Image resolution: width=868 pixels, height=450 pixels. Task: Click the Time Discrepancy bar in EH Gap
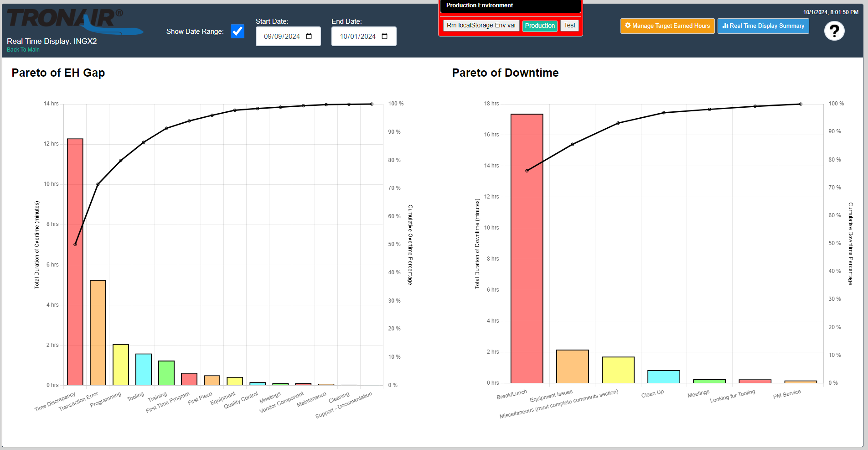(x=75, y=262)
